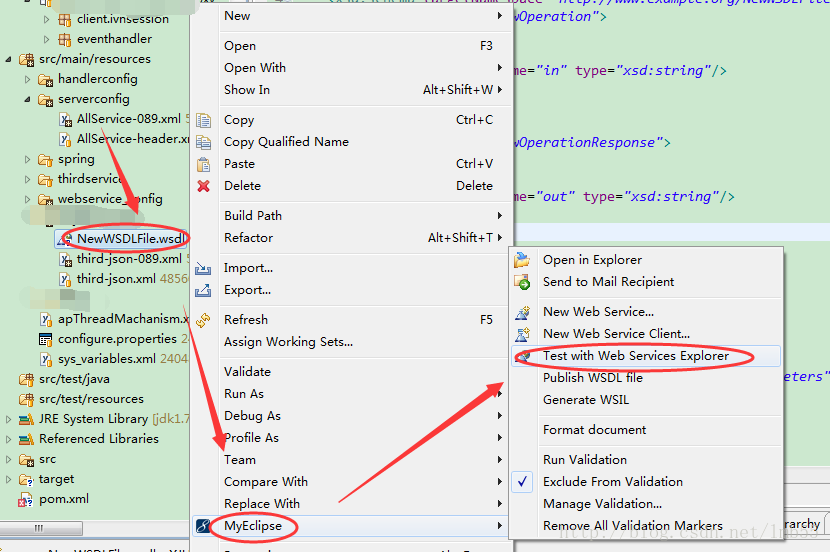830x552 pixels.
Task: Click the 'xsd:string' in-type value in editor
Action: [663, 71]
